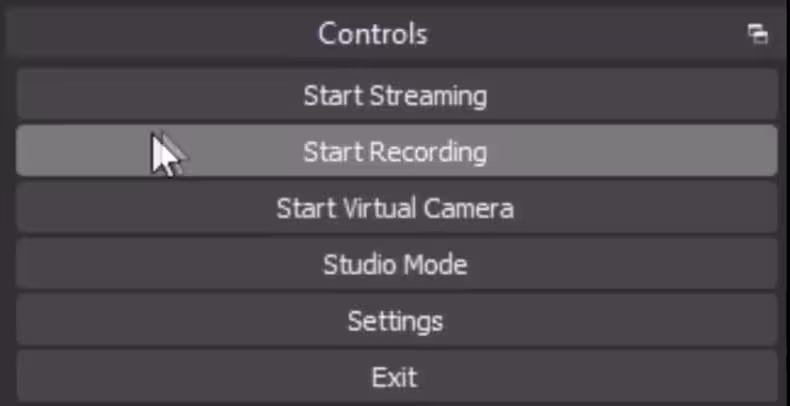This screenshot has height=406, width=790.
Task: Toggle Studio Mode
Action: coord(396,265)
